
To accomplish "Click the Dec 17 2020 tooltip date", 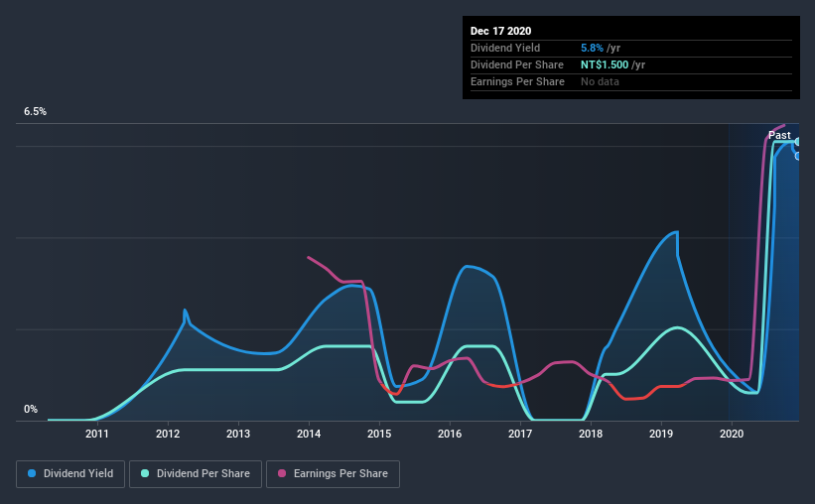I will (500, 31).
